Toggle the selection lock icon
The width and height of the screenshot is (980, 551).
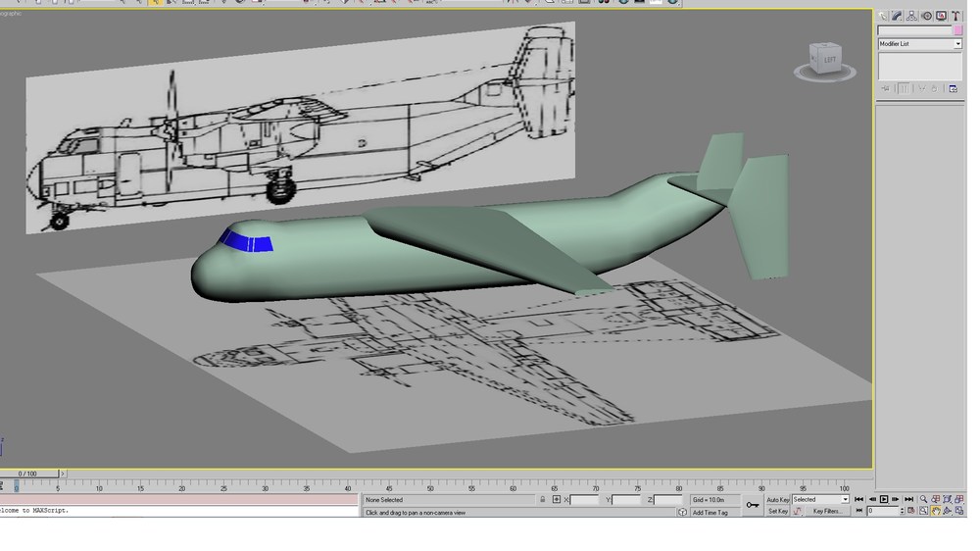543,500
